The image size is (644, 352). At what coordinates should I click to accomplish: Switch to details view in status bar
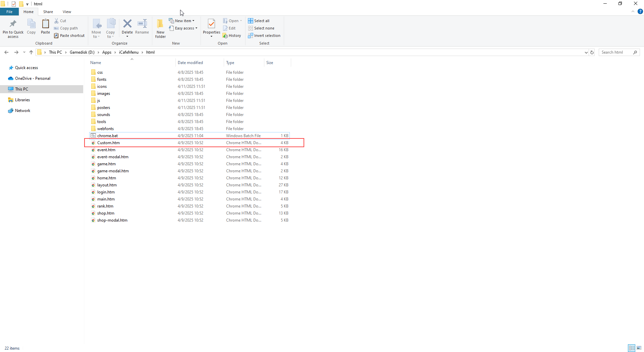(x=632, y=348)
